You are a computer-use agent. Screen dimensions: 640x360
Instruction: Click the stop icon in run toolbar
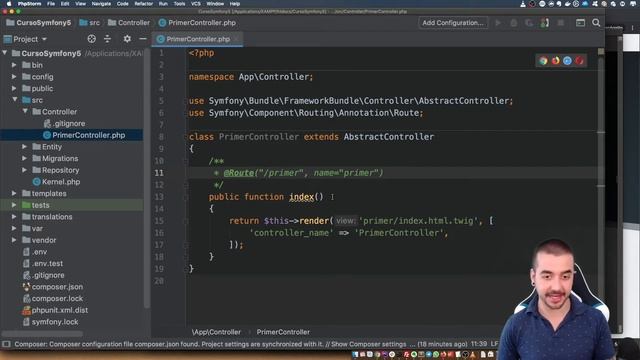coord(560,23)
